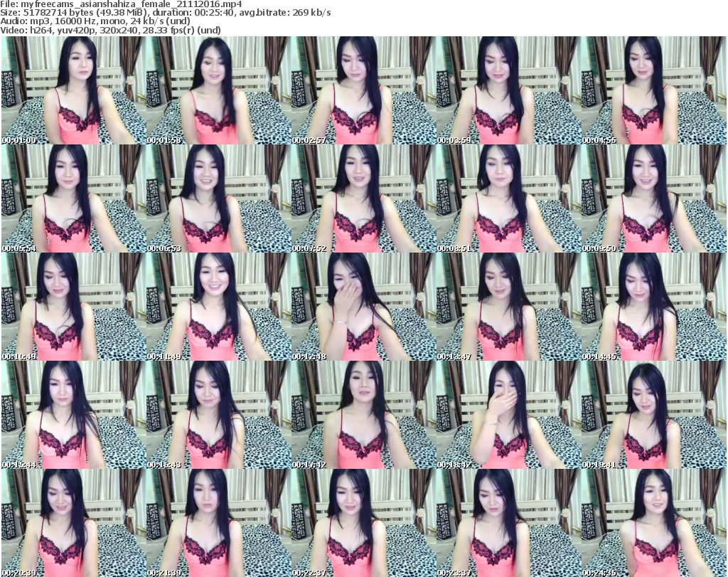Select the thumbnail frame stamped 00:18:42
The width and height of the screenshot is (728, 577).
(509, 415)
